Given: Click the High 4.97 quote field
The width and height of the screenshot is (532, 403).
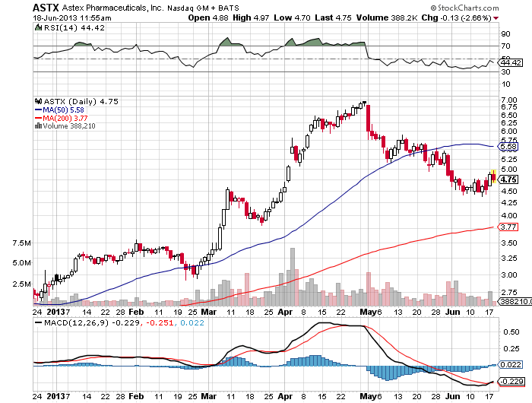Looking at the screenshot, I should [x=251, y=18].
